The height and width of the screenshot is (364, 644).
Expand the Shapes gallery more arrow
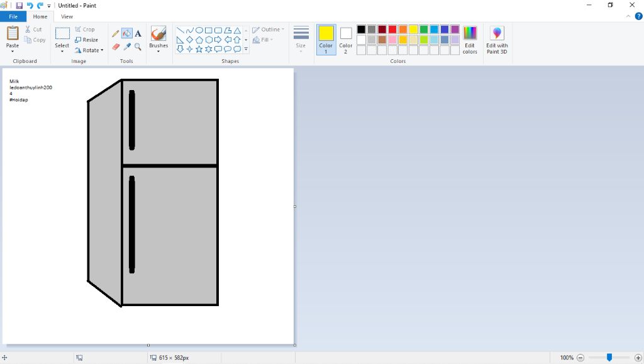click(246, 49)
